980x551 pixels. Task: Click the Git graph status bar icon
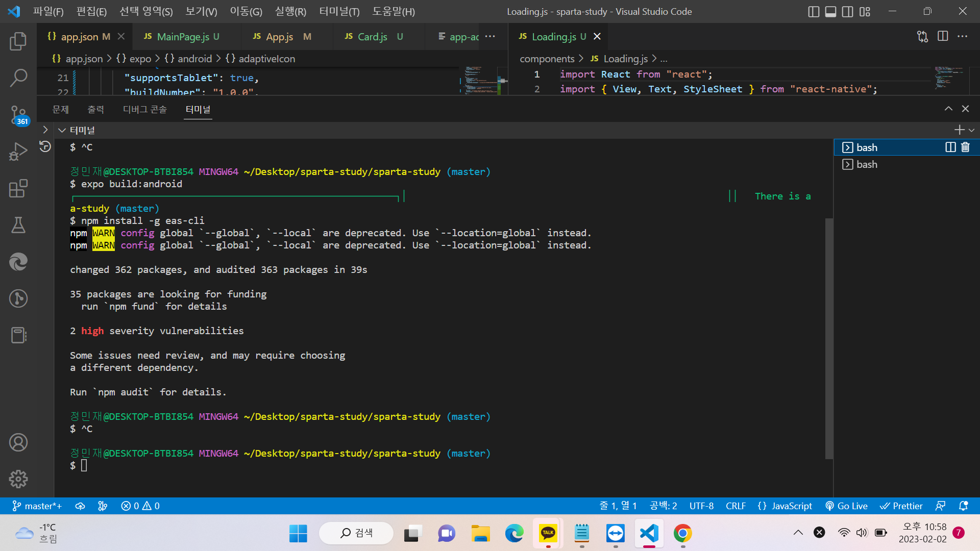click(x=103, y=506)
